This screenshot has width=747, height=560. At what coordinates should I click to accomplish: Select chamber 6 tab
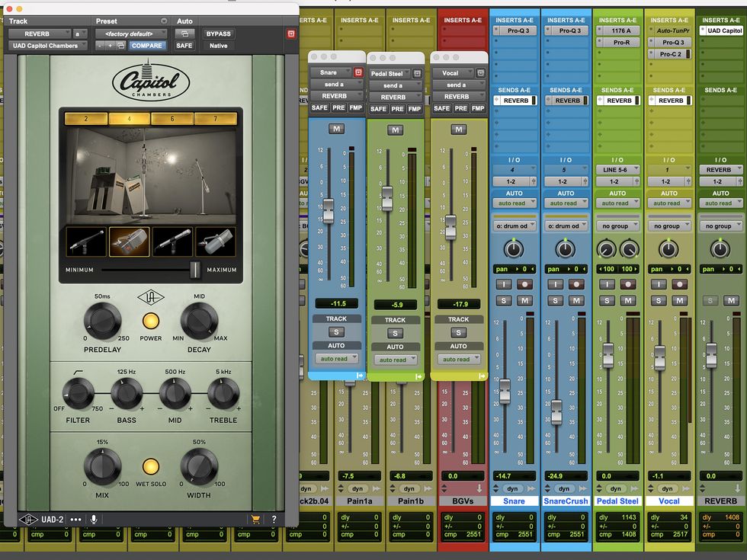click(172, 119)
